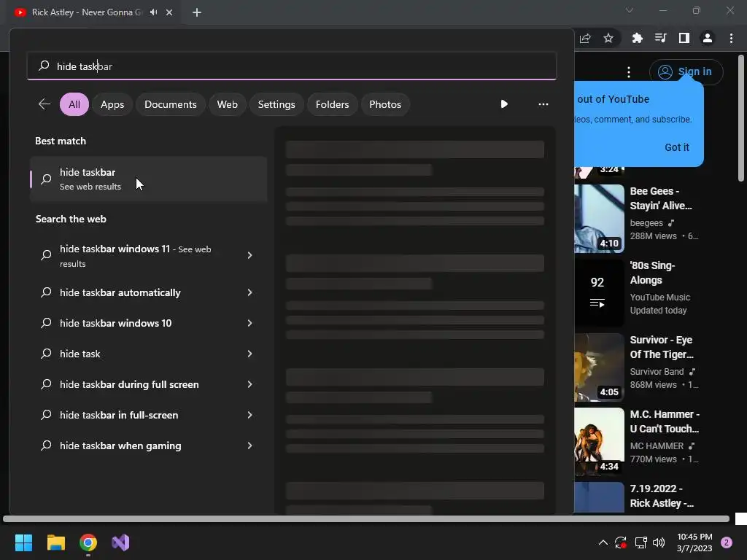Open network status tray icon
The height and width of the screenshot is (560, 747).
pos(640,542)
